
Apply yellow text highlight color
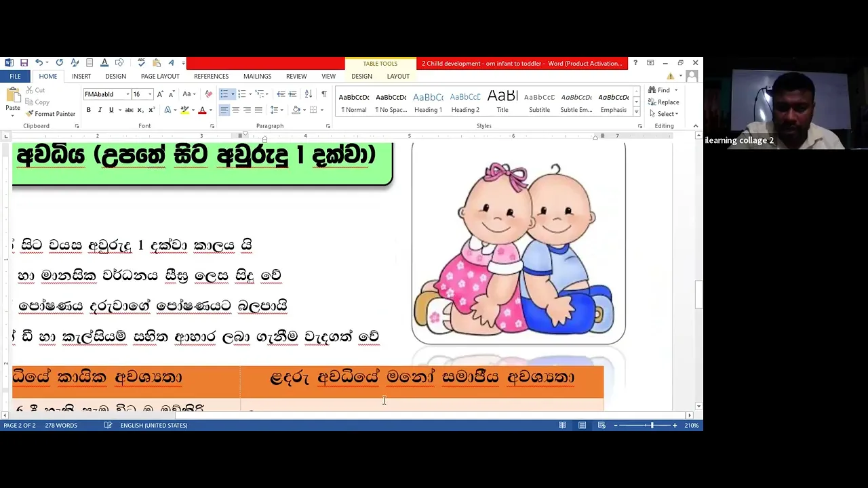click(x=184, y=110)
